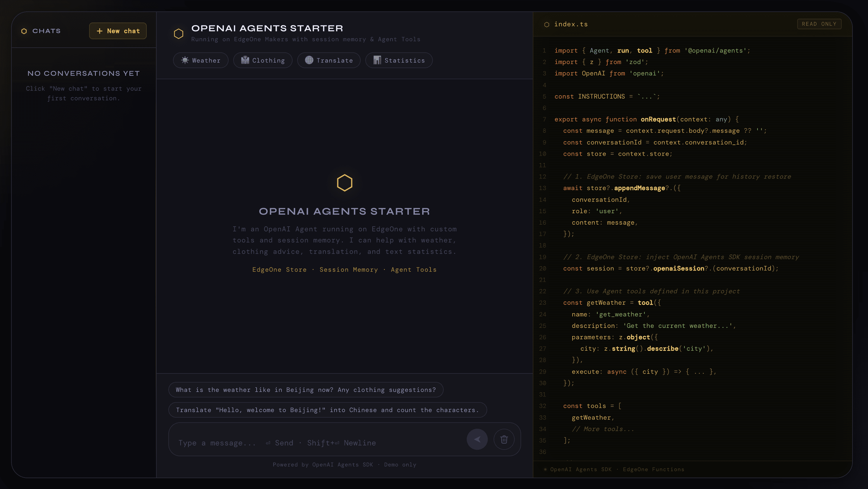Click code line const tools = [
This screenshot has height=489, width=868.
592,406
